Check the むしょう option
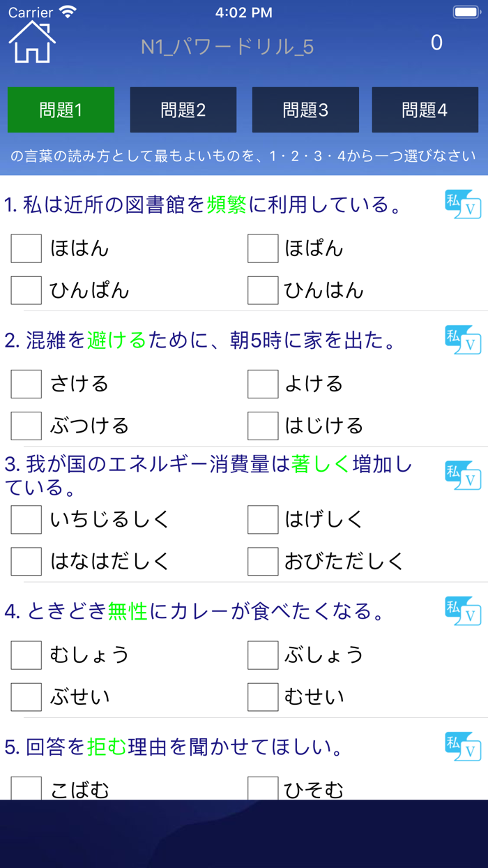This screenshot has height=868, width=488. (x=26, y=654)
